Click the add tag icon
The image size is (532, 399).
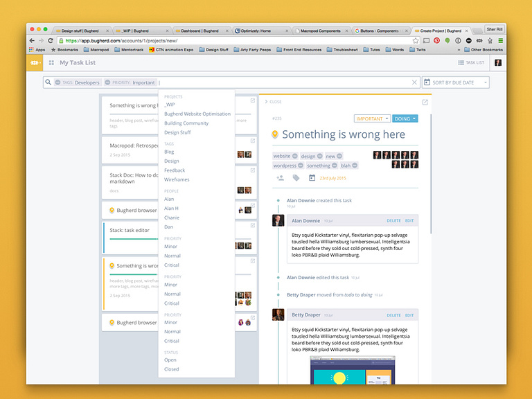tap(296, 178)
